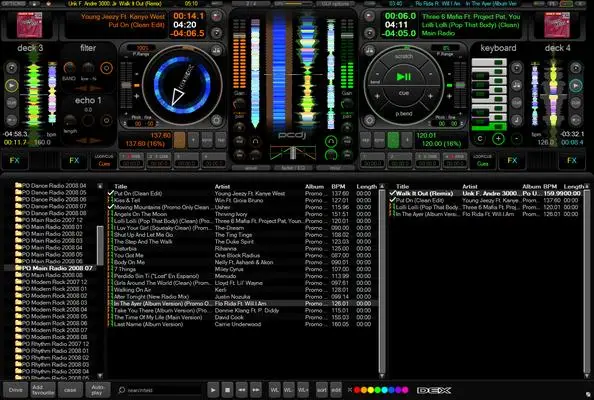Click the deck 3 play button
Screen dimensions: 594x400
tap(12, 86)
